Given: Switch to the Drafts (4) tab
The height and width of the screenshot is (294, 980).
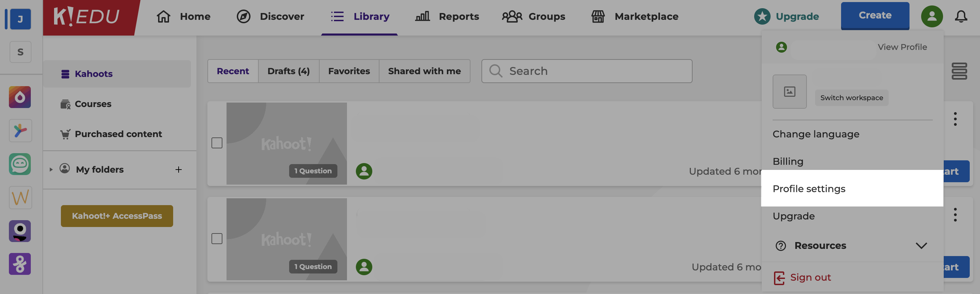Looking at the screenshot, I should [x=288, y=71].
